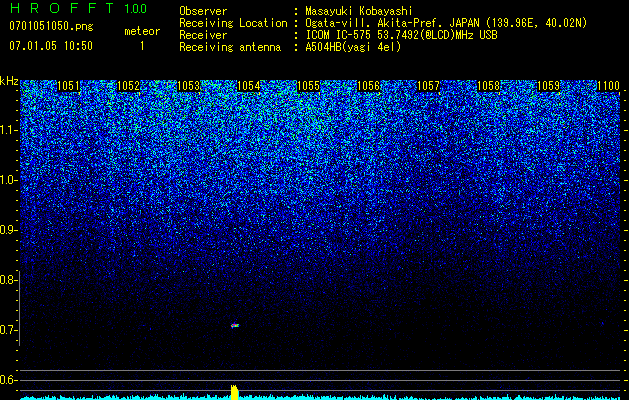
Task: Click the meteor count label
Action: 142,31
